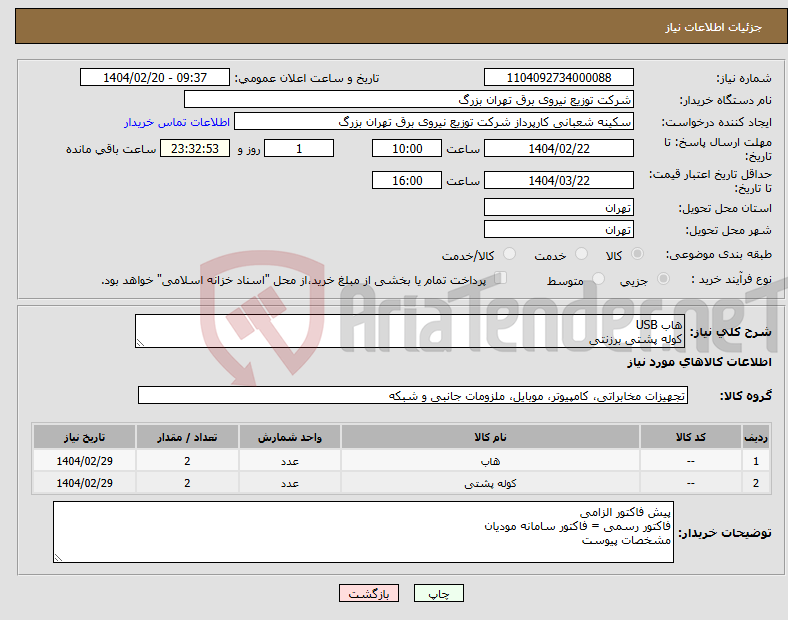Image resolution: width=788 pixels, height=620 pixels.
Task: Select the متوسط purchase type radio
Action: (x=599, y=278)
